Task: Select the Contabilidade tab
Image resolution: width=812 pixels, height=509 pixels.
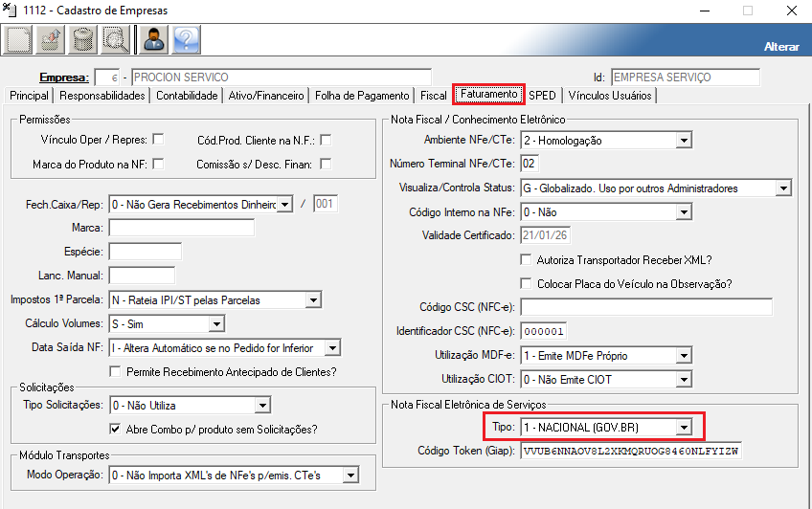Action: (x=188, y=96)
